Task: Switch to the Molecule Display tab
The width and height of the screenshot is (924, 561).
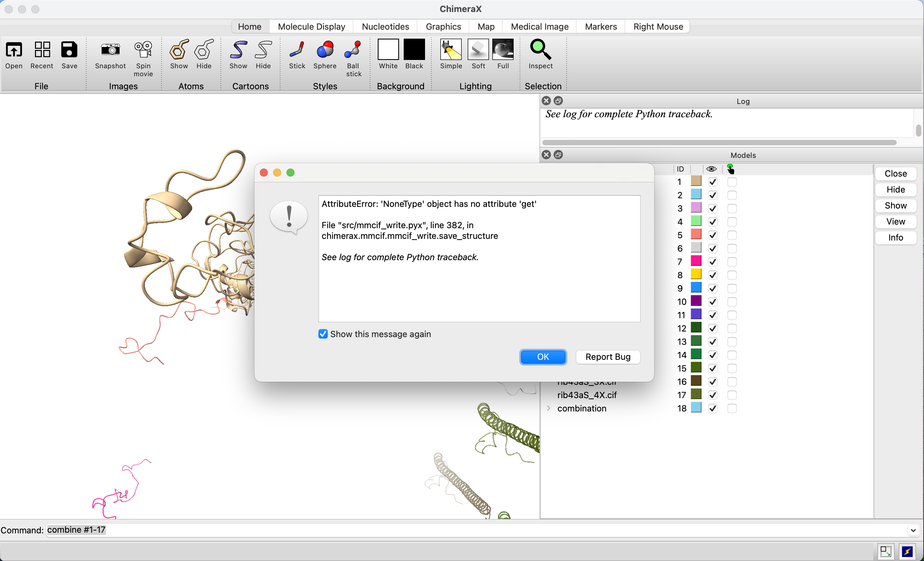Action: 311,27
